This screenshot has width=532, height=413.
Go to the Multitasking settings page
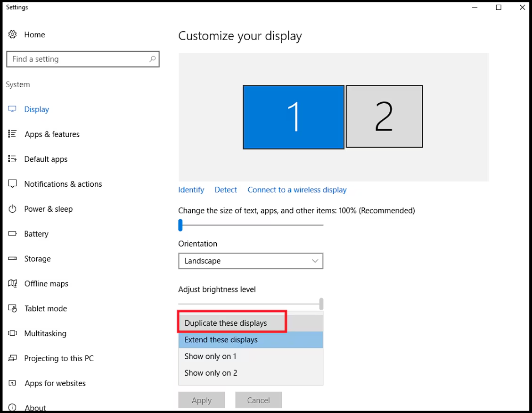tap(45, 333)
